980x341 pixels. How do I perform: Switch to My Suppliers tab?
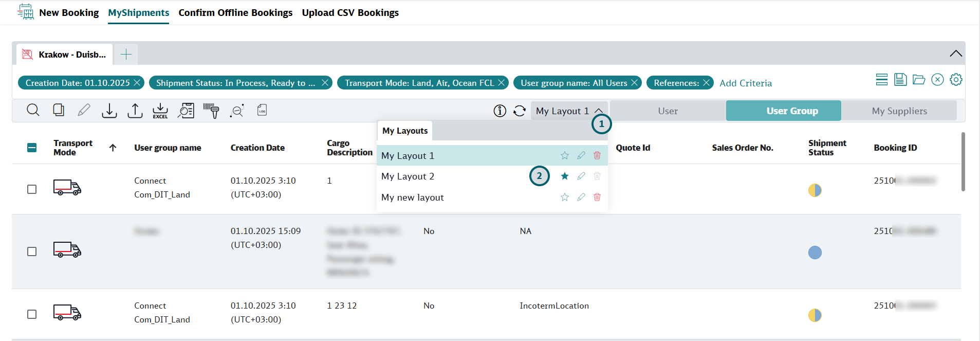pos(899,111)
